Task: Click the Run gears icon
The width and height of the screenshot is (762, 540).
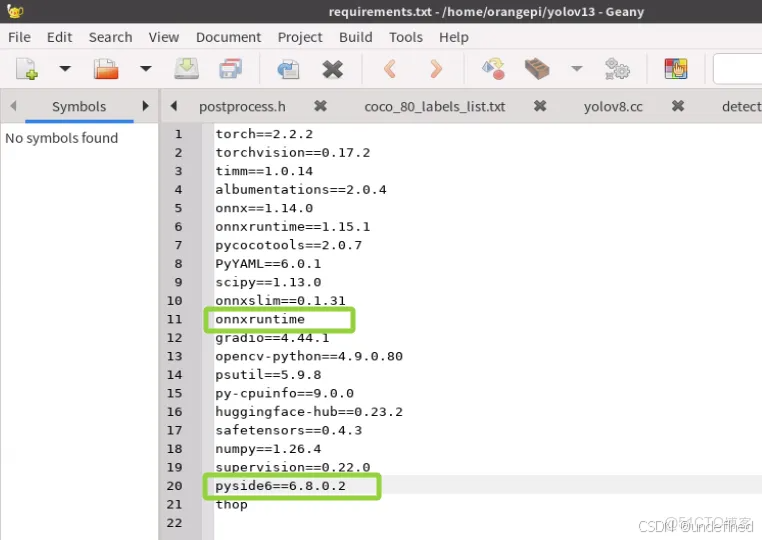Action: (617, 69)
